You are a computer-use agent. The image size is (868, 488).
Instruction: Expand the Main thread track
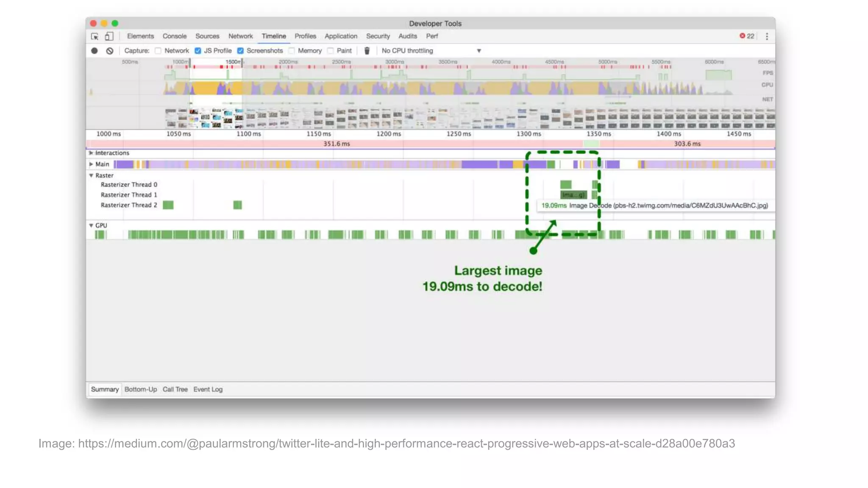tap(91, 164)
